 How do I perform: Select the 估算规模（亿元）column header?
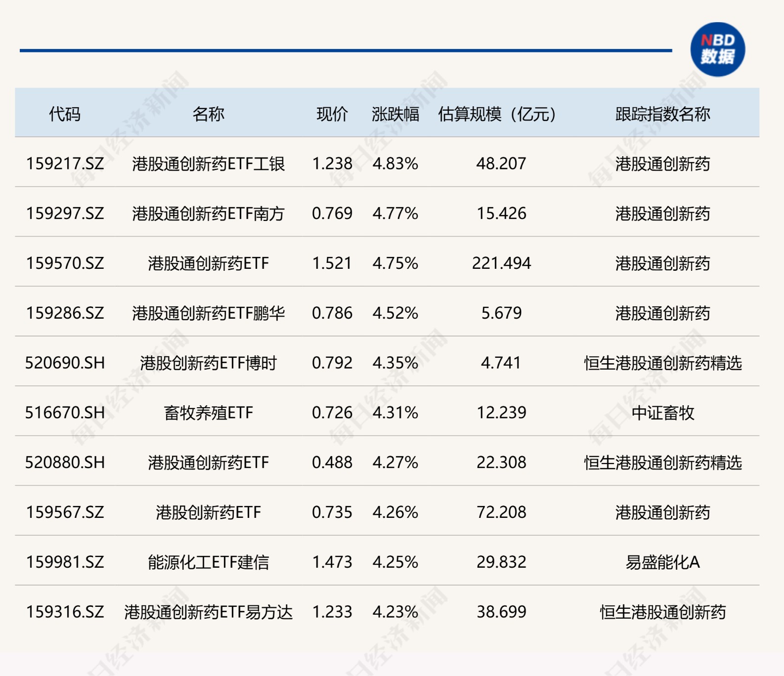coord(497,114)
